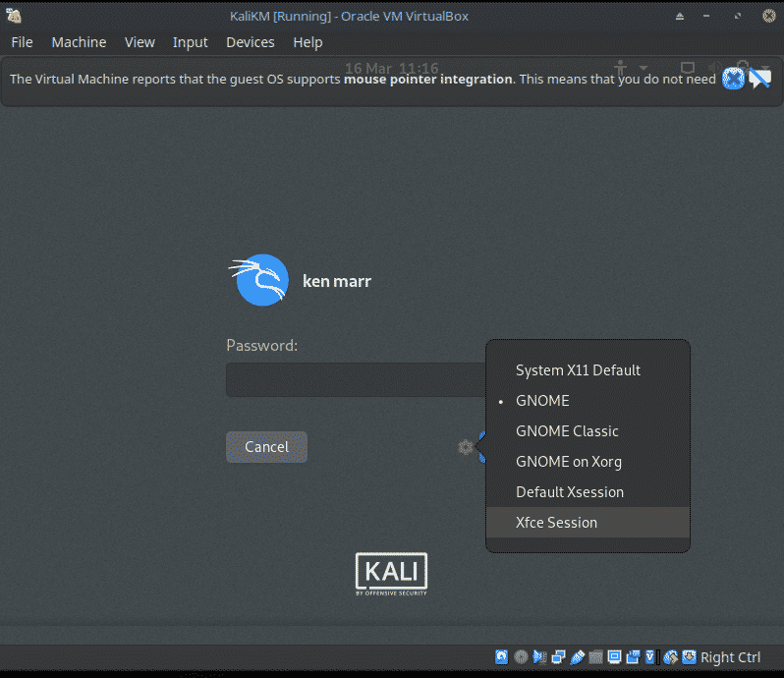Select GNOME Classic session
The image size is (784, 678).
point(567,431)
